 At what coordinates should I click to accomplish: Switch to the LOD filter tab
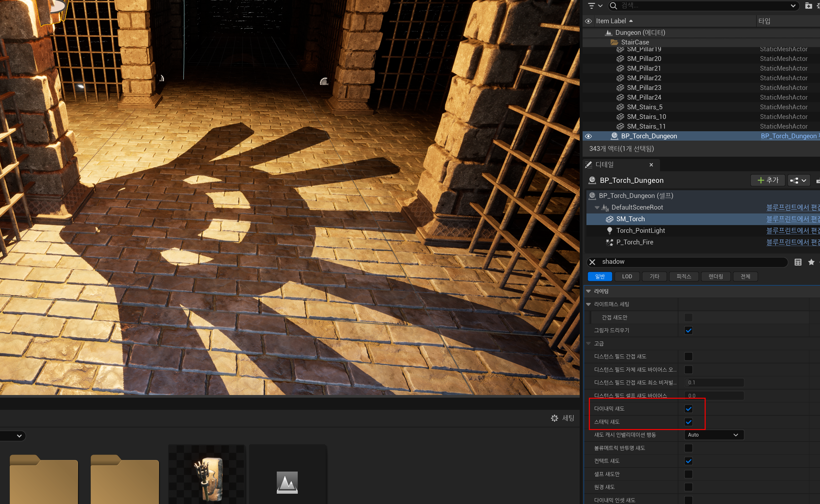point(627,276)
